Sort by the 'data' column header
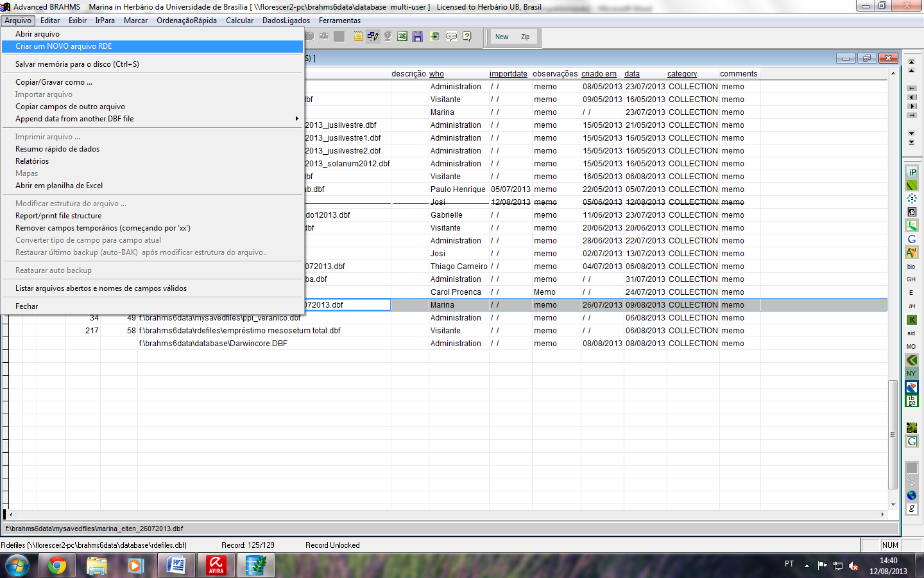Screen dimensions: 924x578 click(632, 74)
